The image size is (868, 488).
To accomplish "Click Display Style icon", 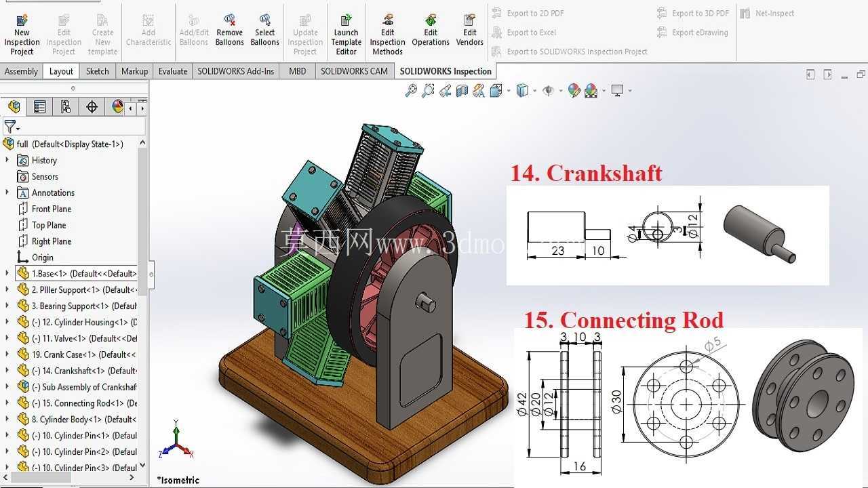I will tap(522, 90).
